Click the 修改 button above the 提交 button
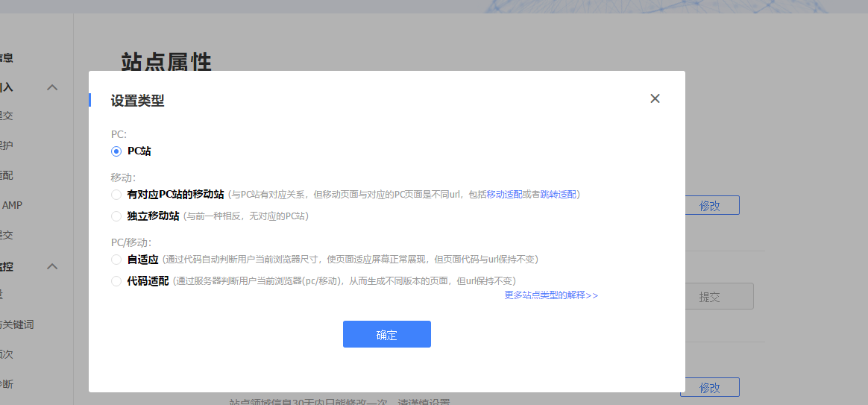 tap(709, 206)
